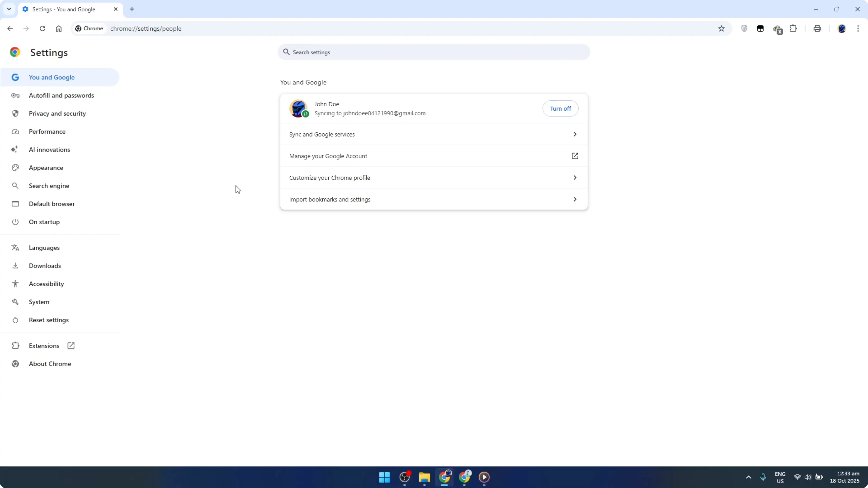868x488 pixels.
Task: Expand Sync and Google services
Action: click(433, 134)
